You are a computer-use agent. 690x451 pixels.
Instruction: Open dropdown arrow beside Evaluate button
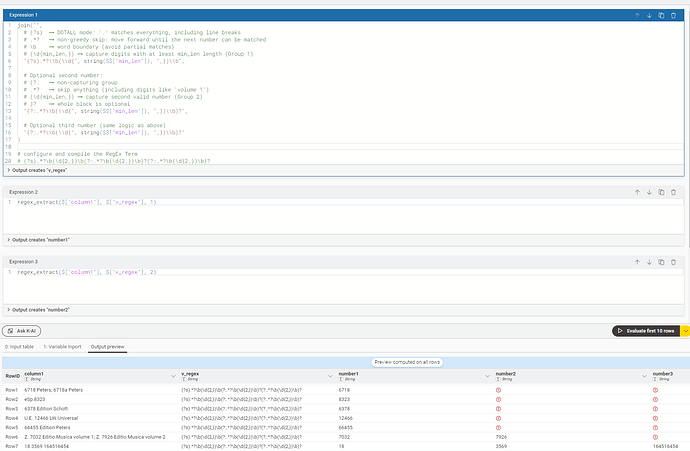684,330
